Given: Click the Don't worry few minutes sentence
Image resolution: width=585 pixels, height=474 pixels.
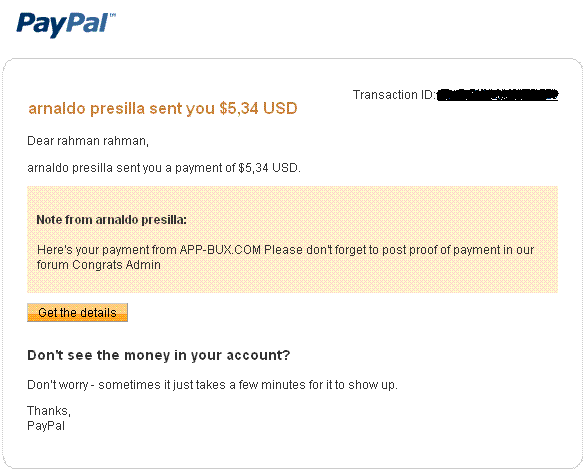Looking at the screenshot, I should tap(212, 384).
